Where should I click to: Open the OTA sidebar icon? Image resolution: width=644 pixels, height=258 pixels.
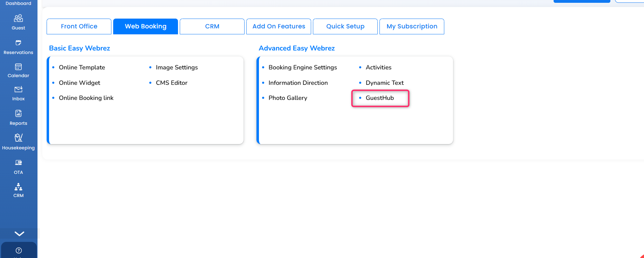18,162
